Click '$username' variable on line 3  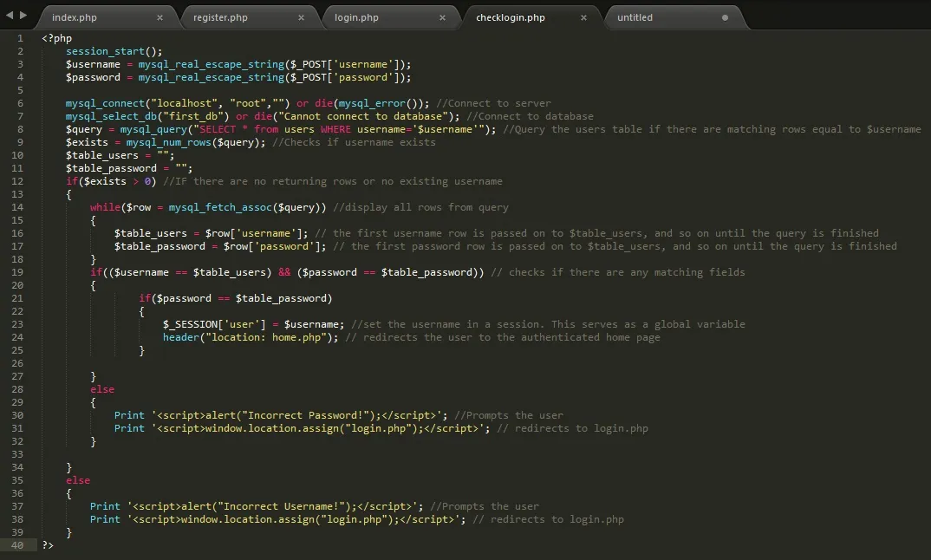pyautogui.click(x=93, y=64)
